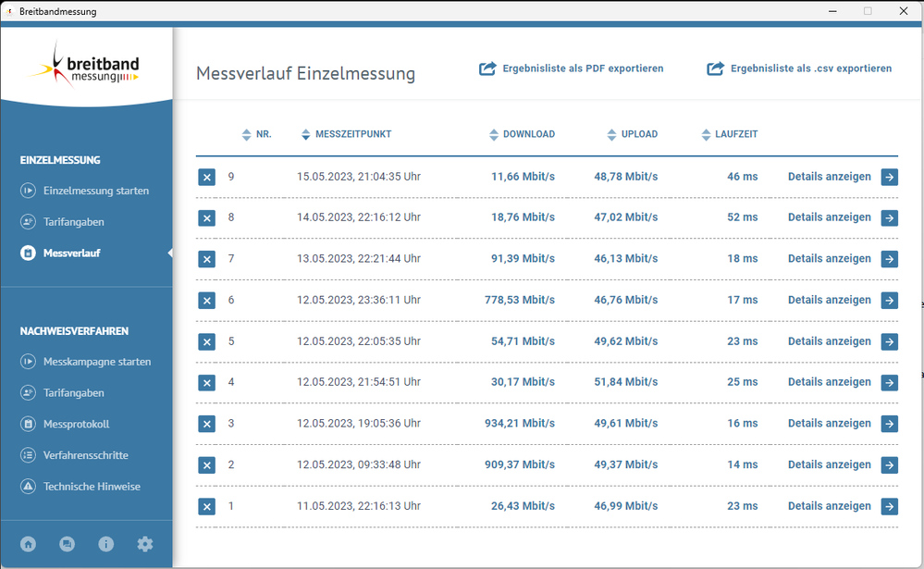Sort the list by the NR. column
This screenshot has width=924, height=569.
pyautogui.click(x=246, y=135)
